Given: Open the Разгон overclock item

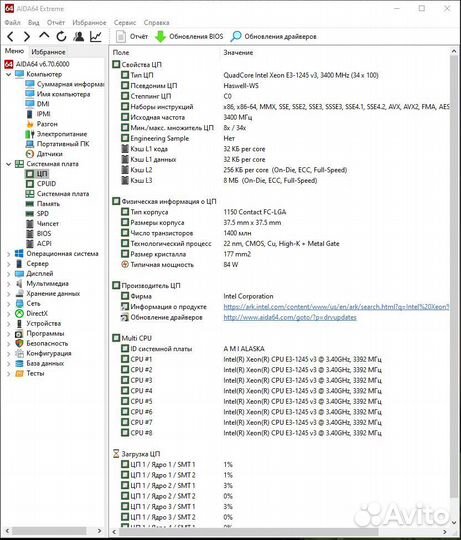Looking at the screenshot, I should pyautogui.click(x=41, y=124).
